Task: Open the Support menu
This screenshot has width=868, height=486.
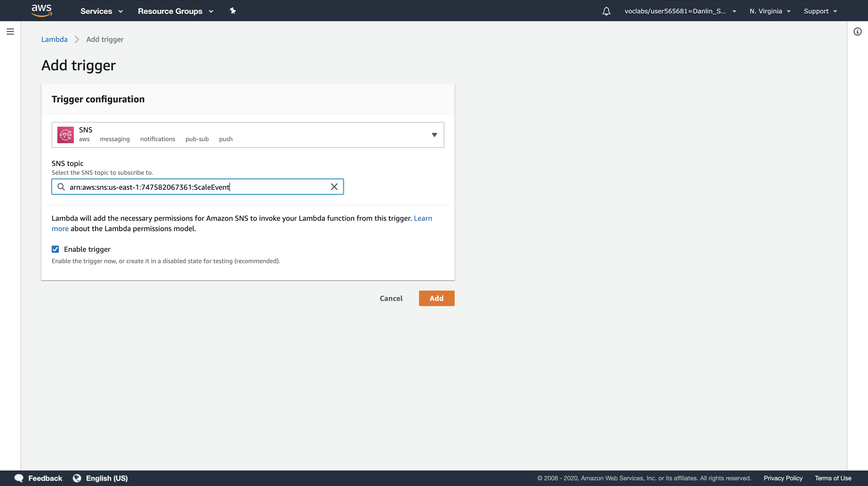Action: [x=820, y=11]
